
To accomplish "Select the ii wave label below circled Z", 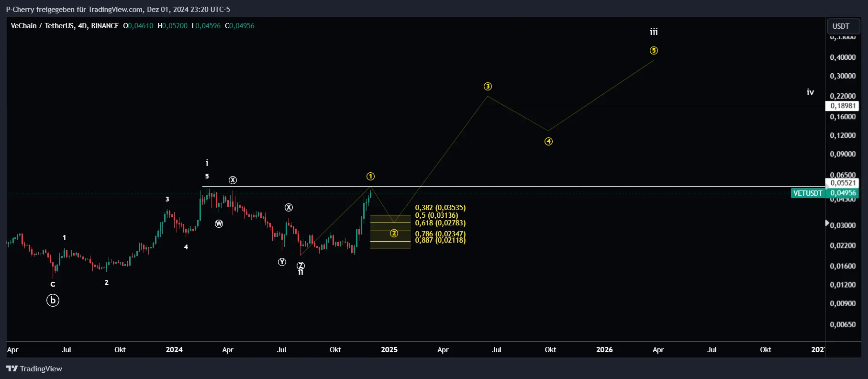I will coord(300,272).
